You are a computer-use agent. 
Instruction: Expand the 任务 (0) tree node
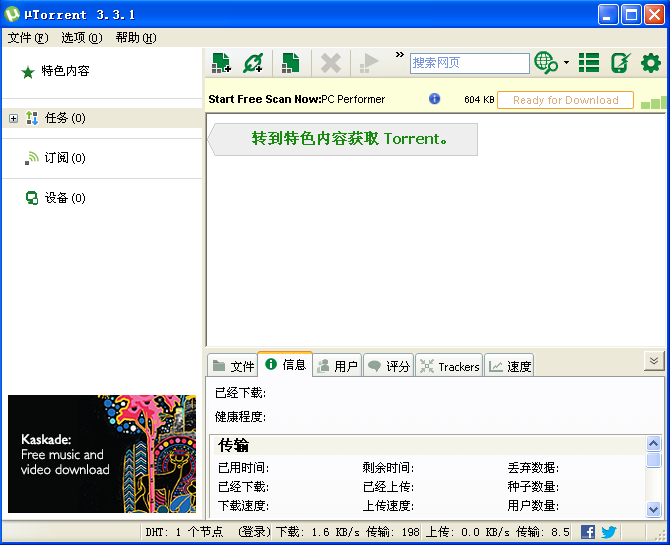click(13, 118)
